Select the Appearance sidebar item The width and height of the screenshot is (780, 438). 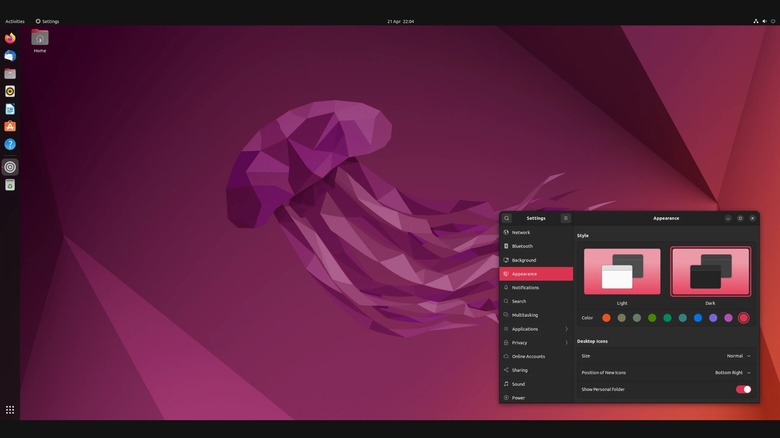coord(536,274)
